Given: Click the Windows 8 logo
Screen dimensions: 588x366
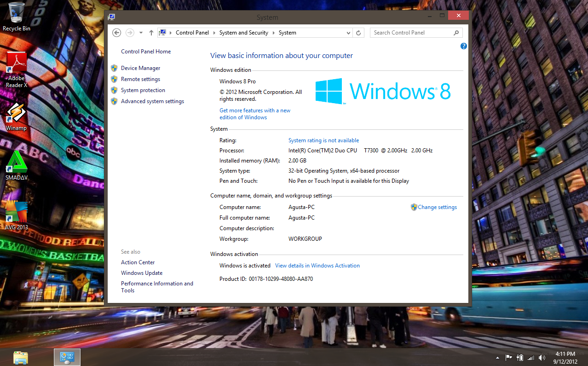Looking at the screenshot, I should [x=383, y=91].
